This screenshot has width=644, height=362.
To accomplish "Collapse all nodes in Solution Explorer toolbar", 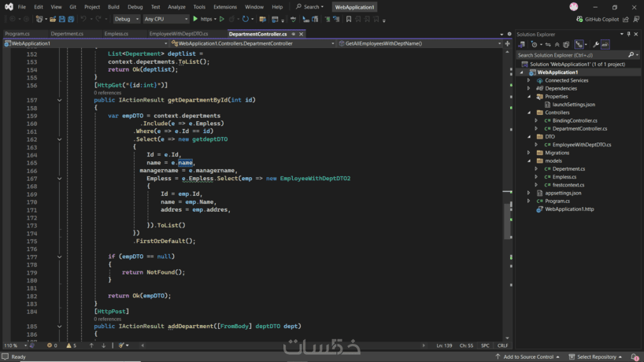I will [557, 45].
